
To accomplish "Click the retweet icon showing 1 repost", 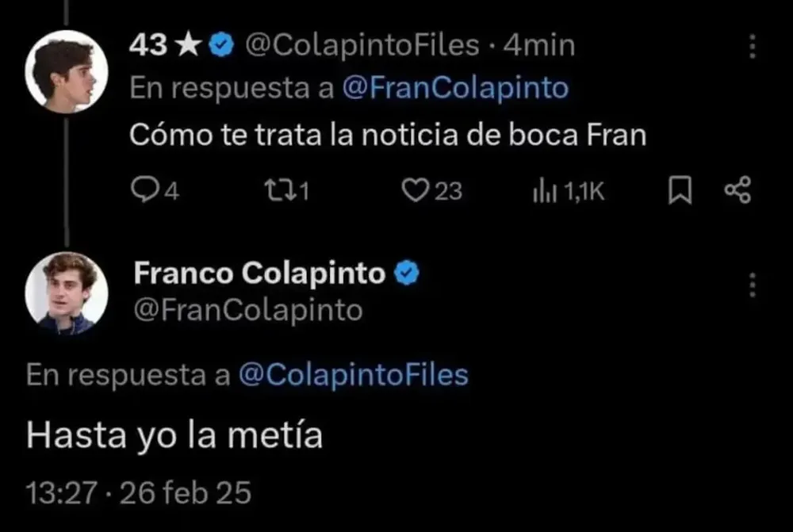I will [x=279, y=190].
